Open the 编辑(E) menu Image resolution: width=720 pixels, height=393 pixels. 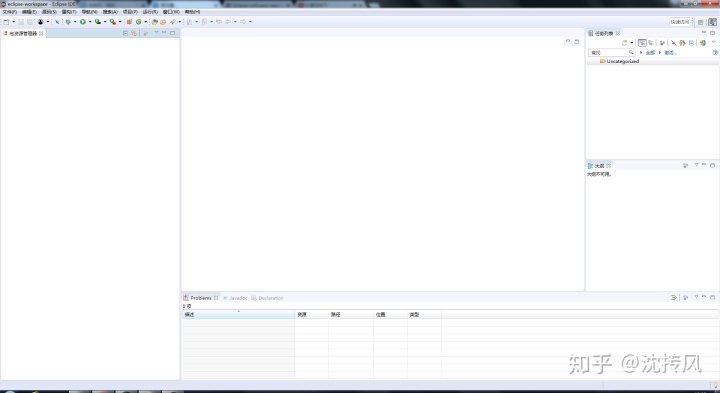point(29,11)
